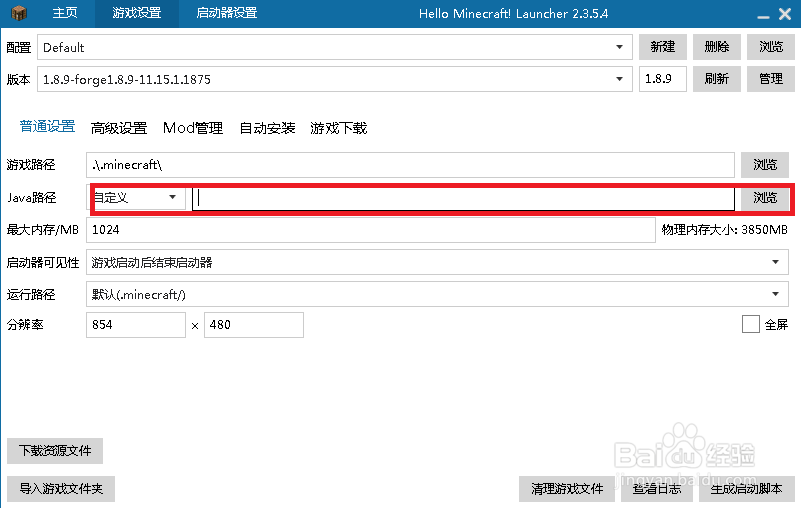Browse for Java路径
Image resolution: width=801 pixels, height=508 pixels.
click(x=765, y=198)
